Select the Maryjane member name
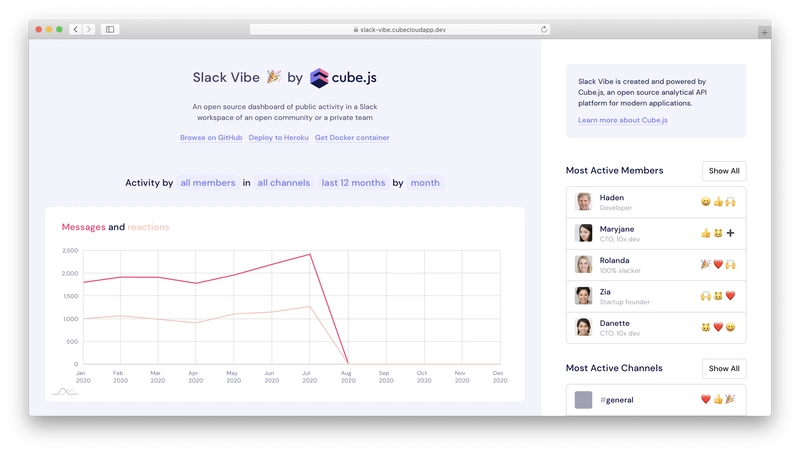This screenshot has width=800, height=454. tap(617, 229)
